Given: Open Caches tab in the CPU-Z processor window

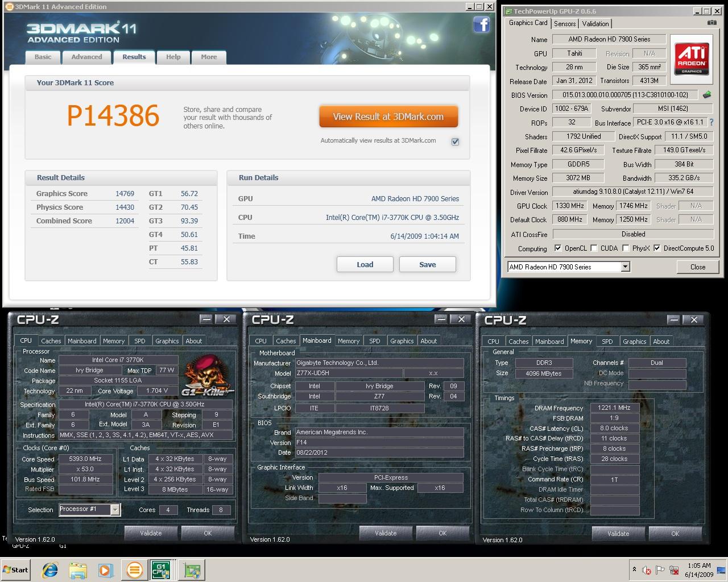Looking at the screenshot, I should [x=51, y=341].
